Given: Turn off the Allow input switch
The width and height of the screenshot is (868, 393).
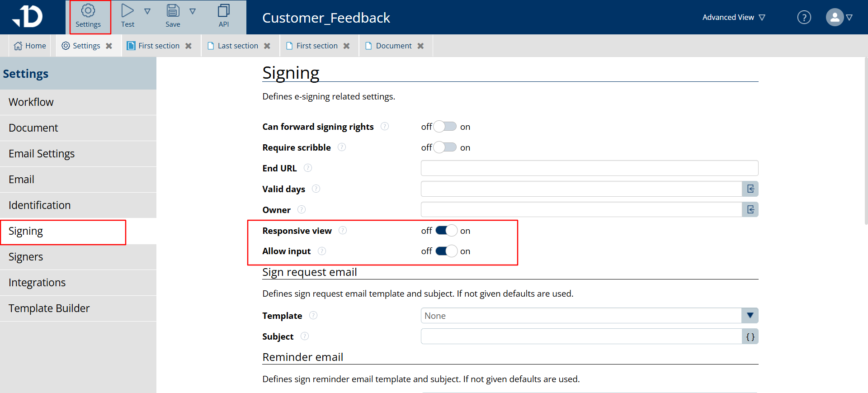Looking at the screenshot, I should click(446, 251).
